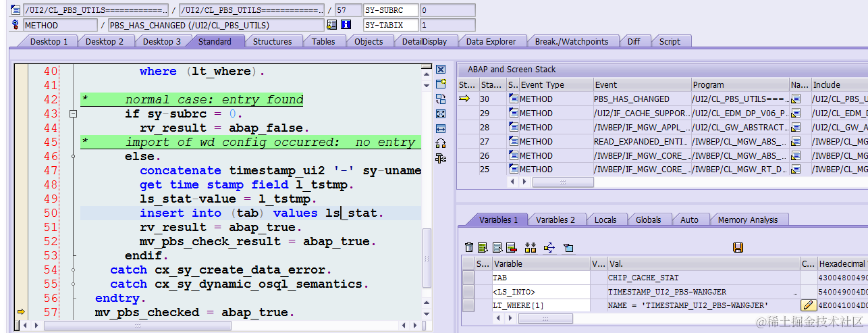Click the yellow execution arrow at line 57
Viewport: 868px width, 333px height.
click(x=21, y=312)
